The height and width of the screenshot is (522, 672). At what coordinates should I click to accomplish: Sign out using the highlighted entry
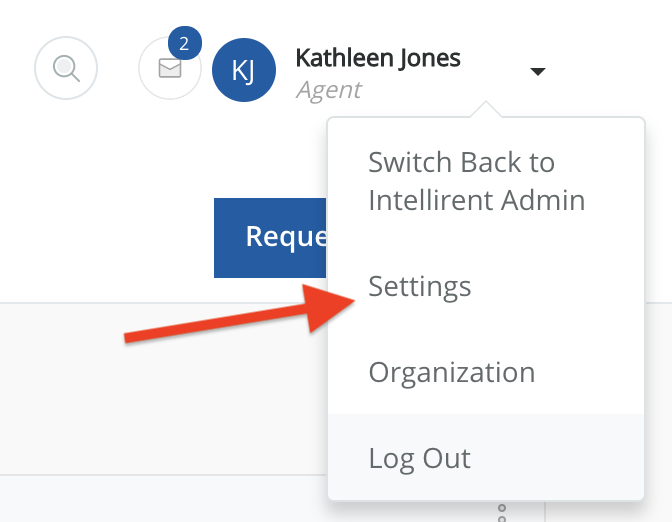click(420, 458)
